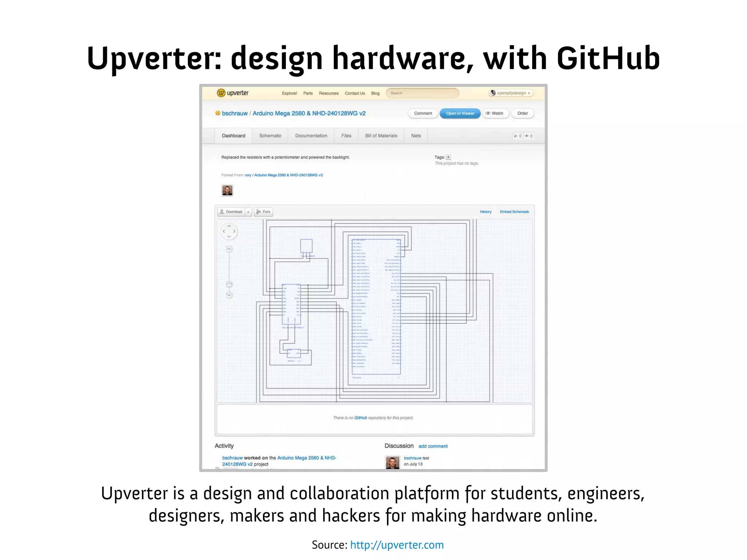Fork this schematic project

tap(263, 212)
